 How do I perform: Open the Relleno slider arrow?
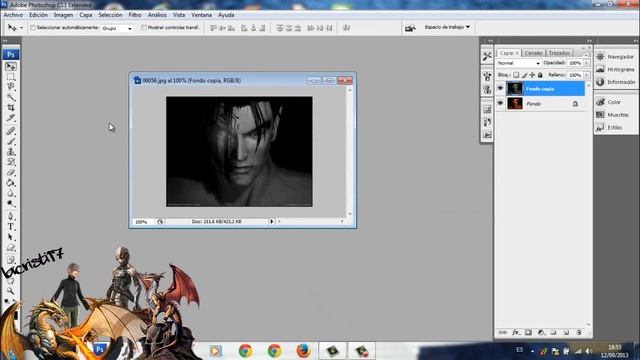pyautogui.click(x=587, y=75)
